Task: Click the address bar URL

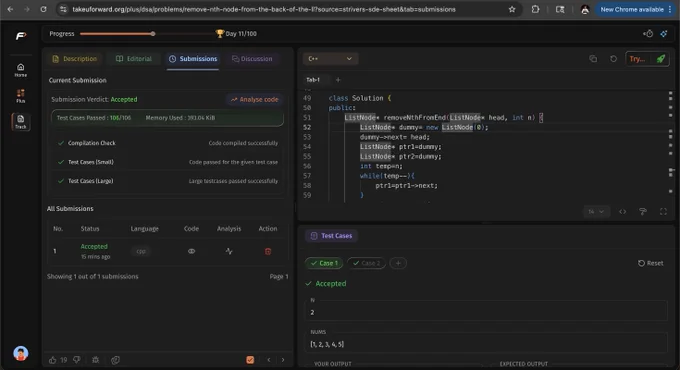Action: (264, 9)
